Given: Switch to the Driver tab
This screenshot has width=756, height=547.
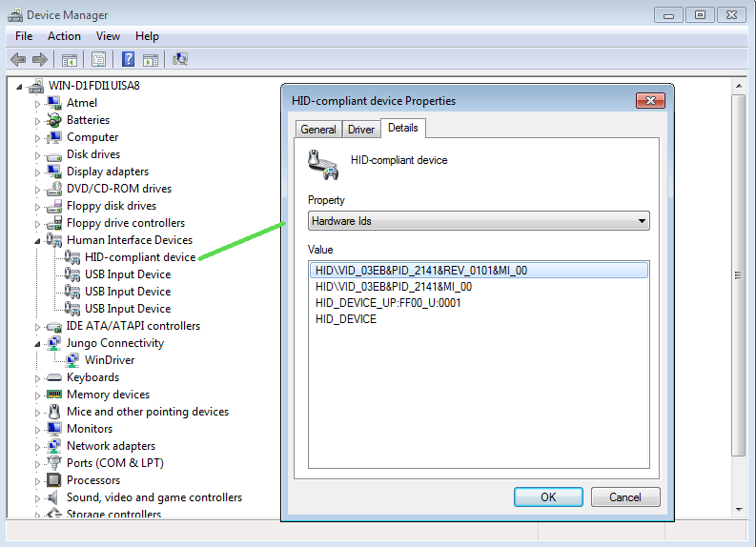Looking at the screenshot, I should click(x=361, y=130).
